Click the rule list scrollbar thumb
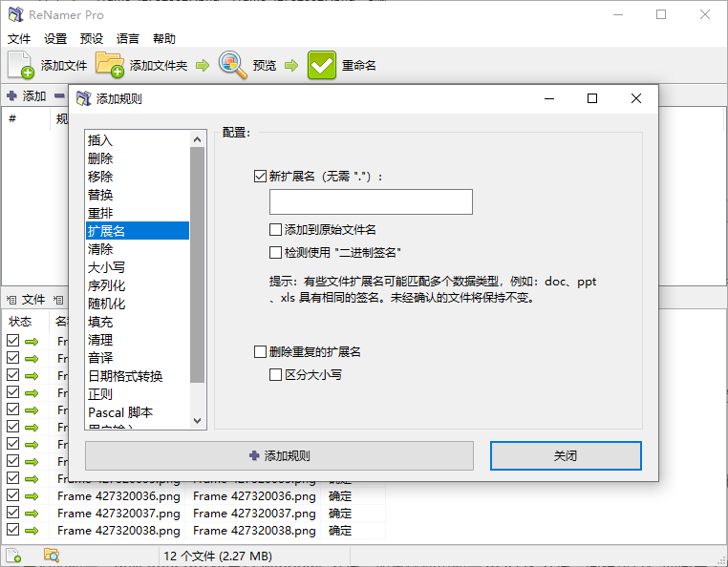The image size is (728, 567). pos(198,265)
